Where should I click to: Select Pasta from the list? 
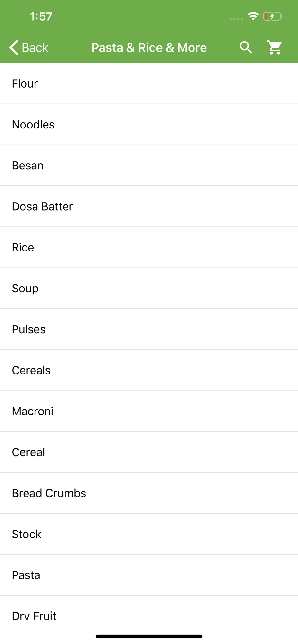click(26, 575)
